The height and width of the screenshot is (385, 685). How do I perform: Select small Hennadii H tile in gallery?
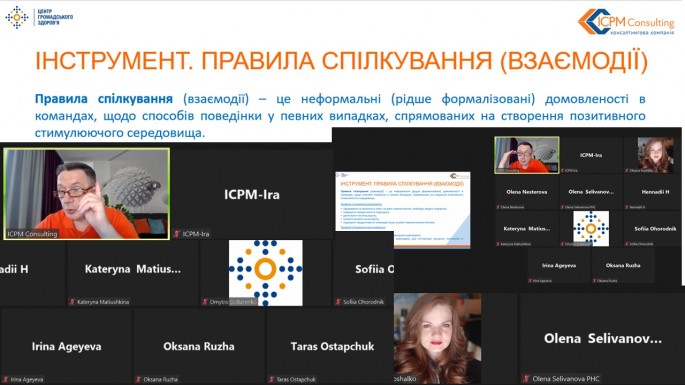pos(654,192)
